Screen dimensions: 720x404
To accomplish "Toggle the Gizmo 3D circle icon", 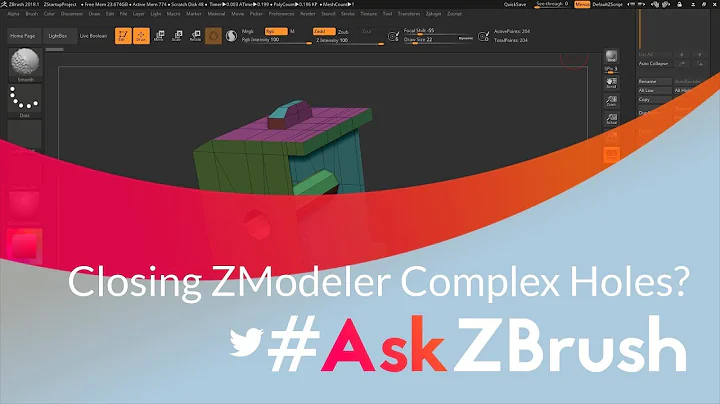I will 213,36.
